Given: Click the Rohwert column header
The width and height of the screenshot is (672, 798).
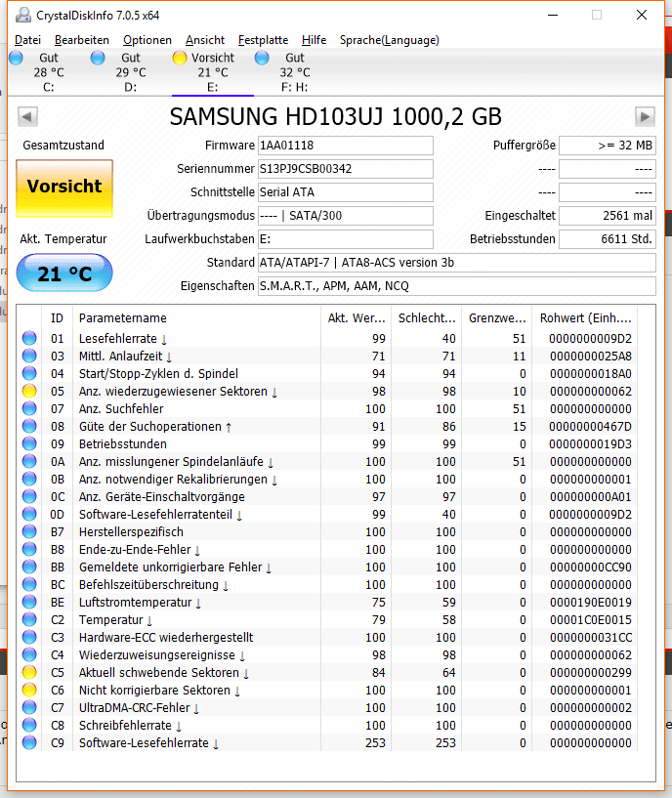Looking at the screenshot, I should click(585, 318).
